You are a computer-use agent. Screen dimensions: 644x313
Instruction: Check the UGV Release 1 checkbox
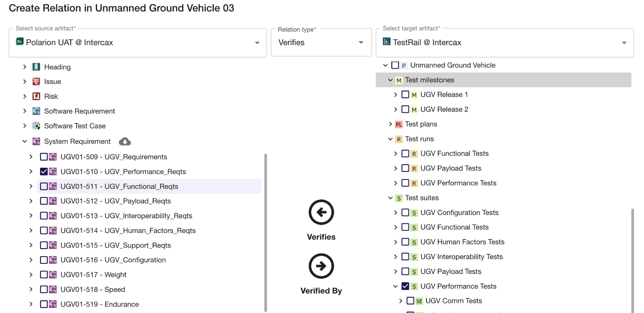pos(405,95)
